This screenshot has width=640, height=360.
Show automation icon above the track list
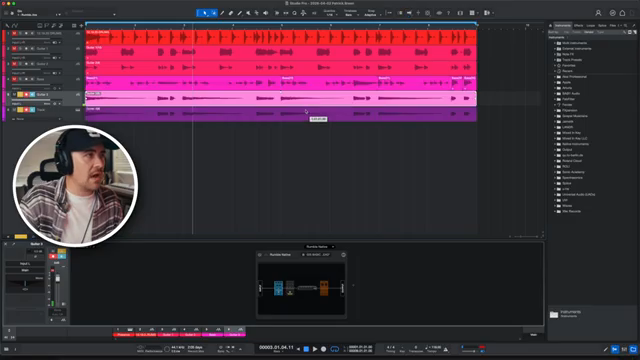tap(15, 26)
